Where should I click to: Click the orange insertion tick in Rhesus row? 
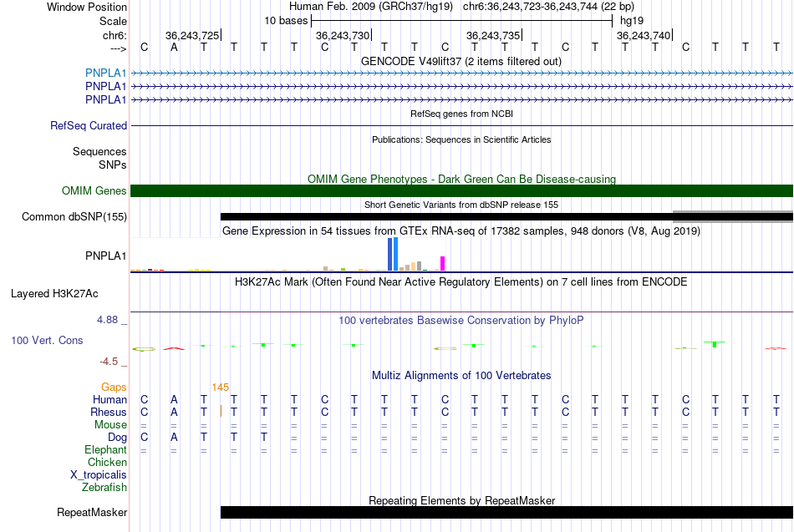221,411
